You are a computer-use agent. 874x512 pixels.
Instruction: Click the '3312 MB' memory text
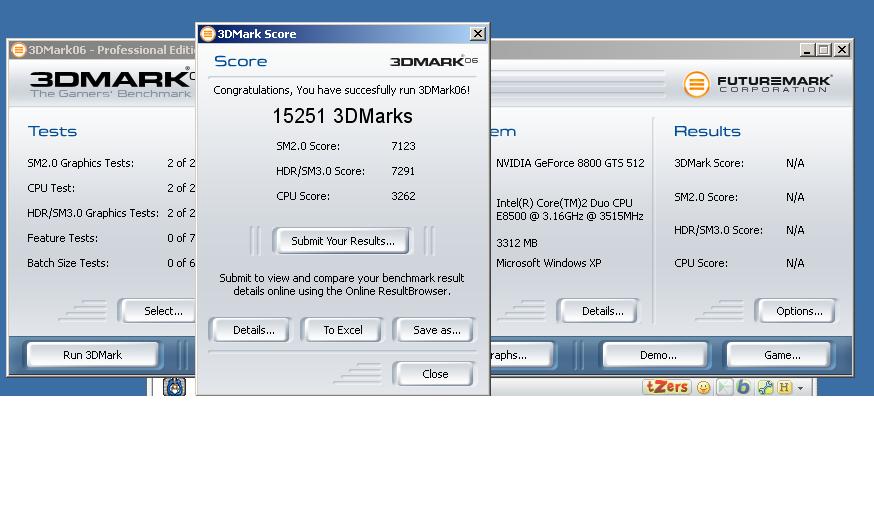[517, 243]
